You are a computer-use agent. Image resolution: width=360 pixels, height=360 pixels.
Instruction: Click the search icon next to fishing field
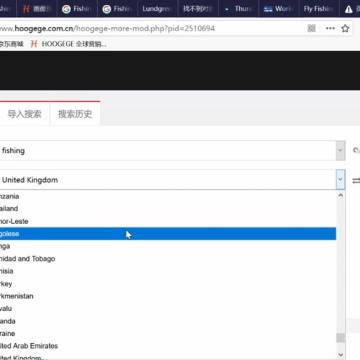(x=356, y=151)
